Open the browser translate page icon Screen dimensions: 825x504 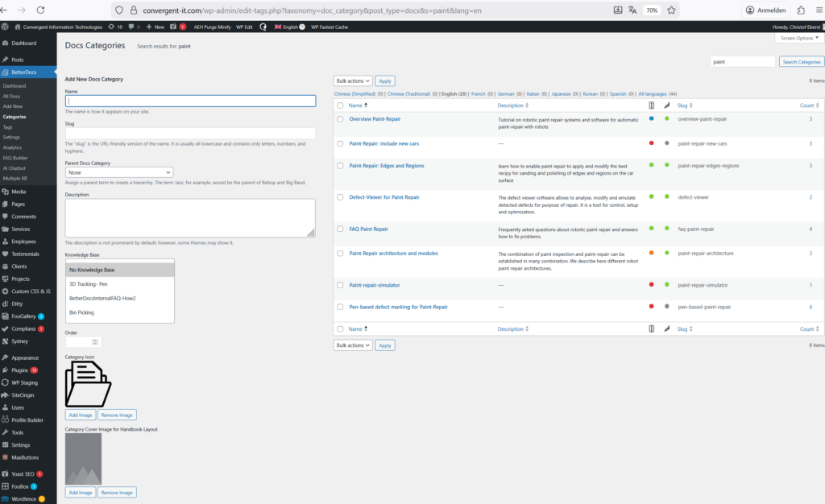point(632,10)
